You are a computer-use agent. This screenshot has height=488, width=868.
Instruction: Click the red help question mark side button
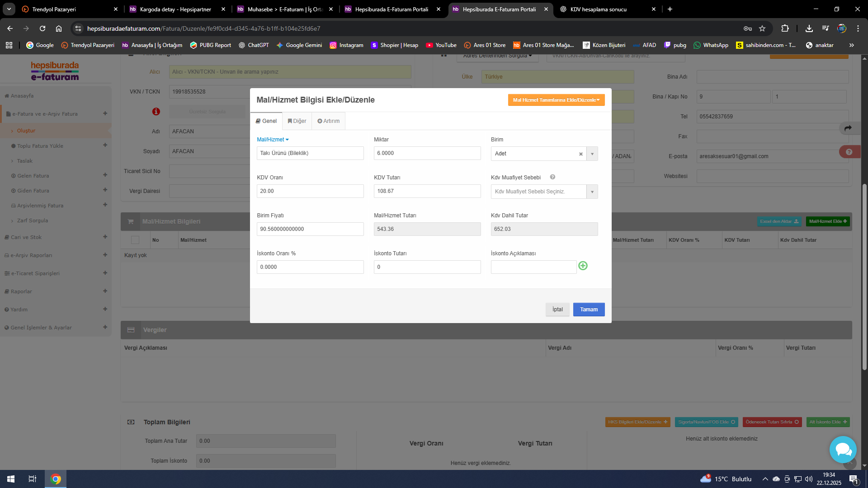point(849,152)
